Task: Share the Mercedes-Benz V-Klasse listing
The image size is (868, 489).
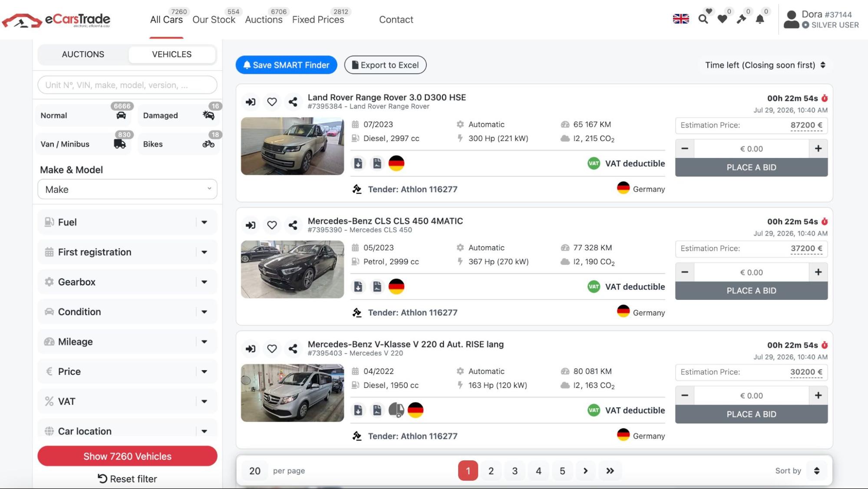Action: coord(293,349)
